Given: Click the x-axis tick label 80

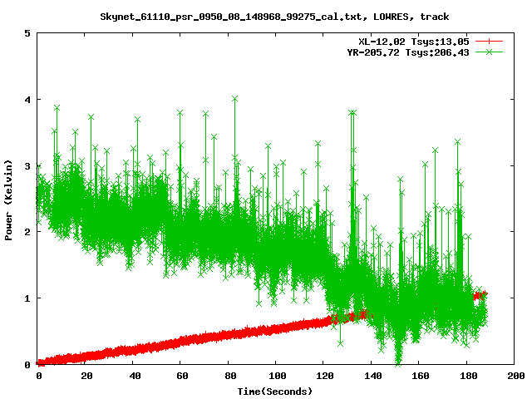Looking at the screenshot, I should coord(230,376).
